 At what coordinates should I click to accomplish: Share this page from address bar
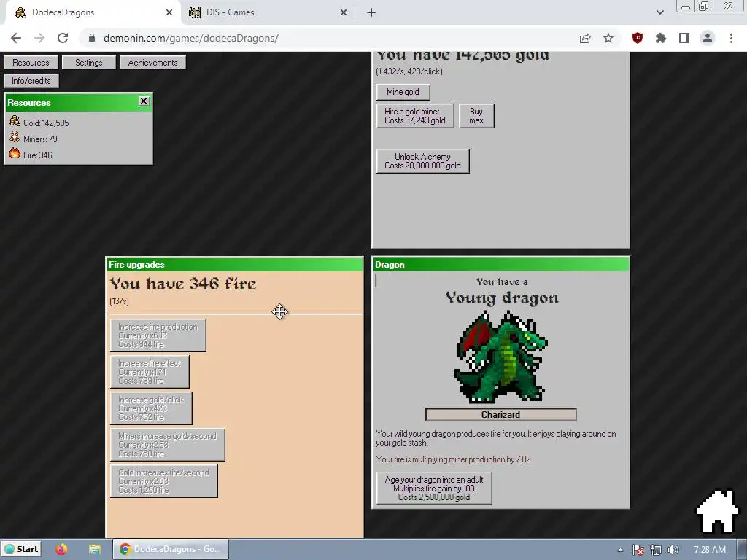point(585,38)
